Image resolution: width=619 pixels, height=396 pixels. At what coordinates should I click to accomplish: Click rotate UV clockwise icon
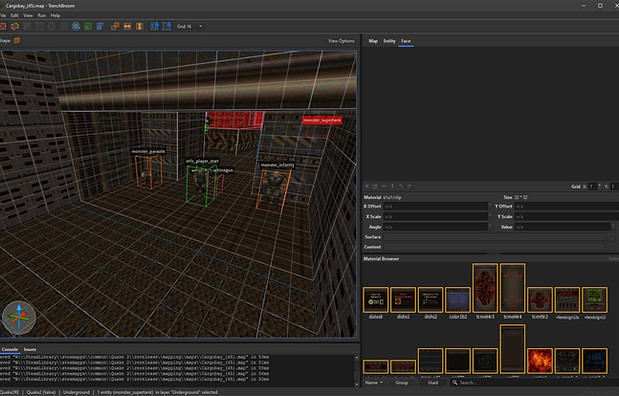point(410,186)
